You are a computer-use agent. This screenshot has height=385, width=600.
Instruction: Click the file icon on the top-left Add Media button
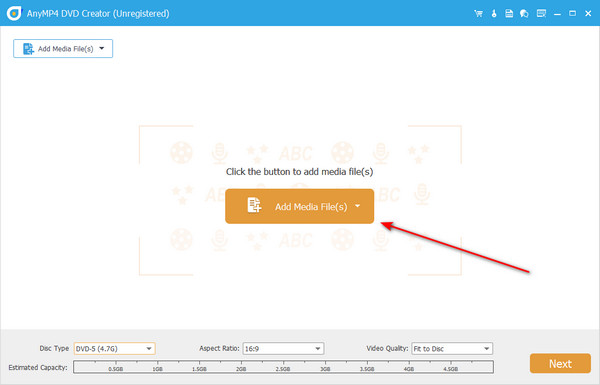pos(28,49)
